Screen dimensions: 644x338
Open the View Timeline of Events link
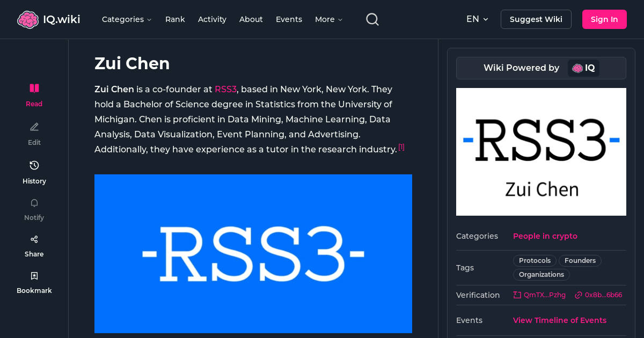click(x=559, y=320)
